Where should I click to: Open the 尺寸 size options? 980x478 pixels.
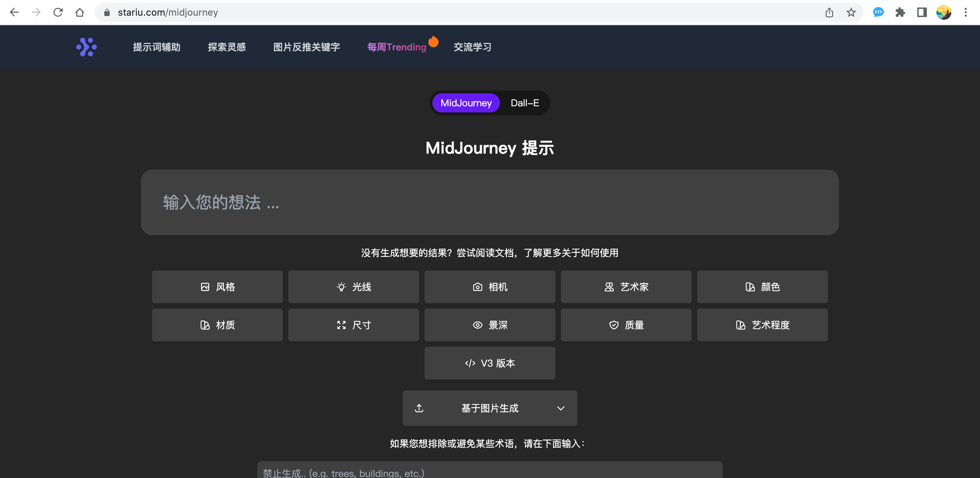coord(353,325)
